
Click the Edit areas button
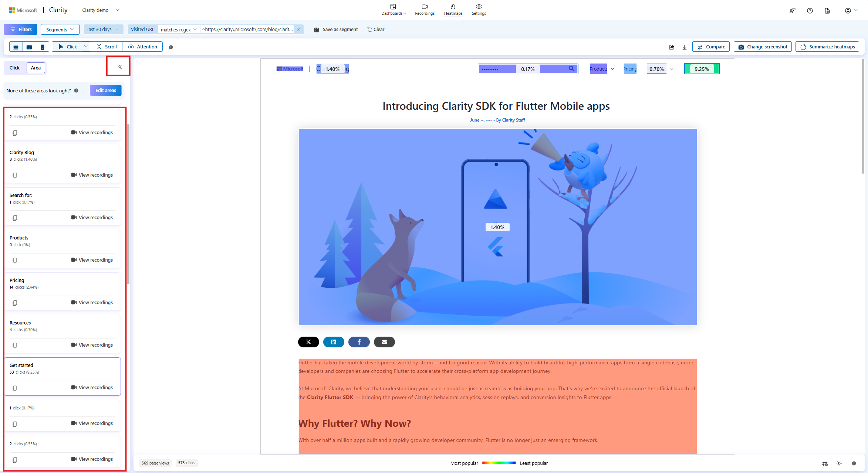(x=105, y=91)
